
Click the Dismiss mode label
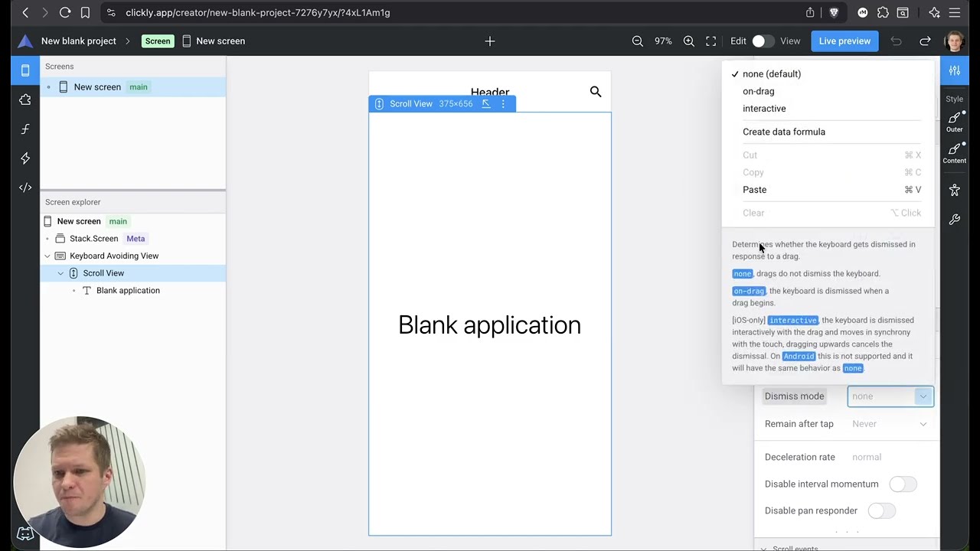tap(794, 396)
